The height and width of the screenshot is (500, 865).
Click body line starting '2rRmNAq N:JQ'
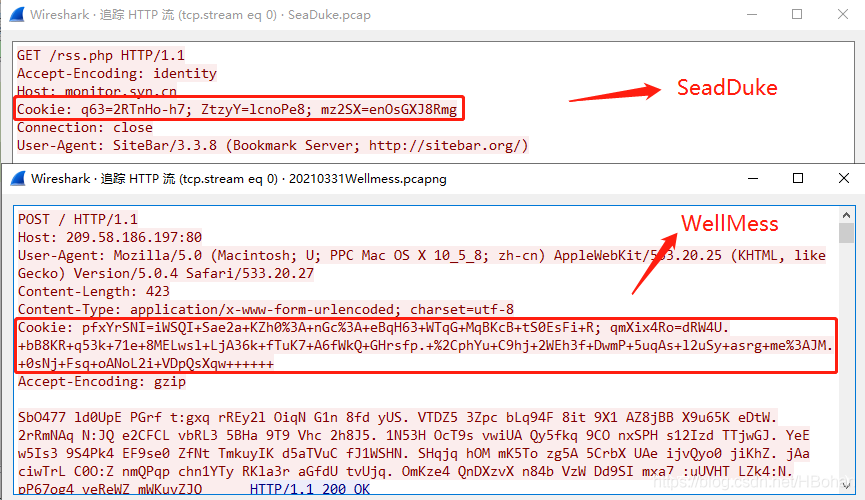413,435
